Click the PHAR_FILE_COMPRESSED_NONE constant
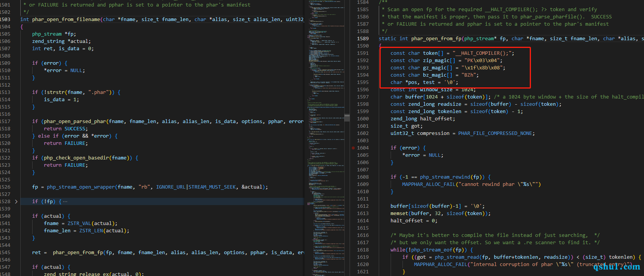This screenshot has height=276, width=644. 495,133
